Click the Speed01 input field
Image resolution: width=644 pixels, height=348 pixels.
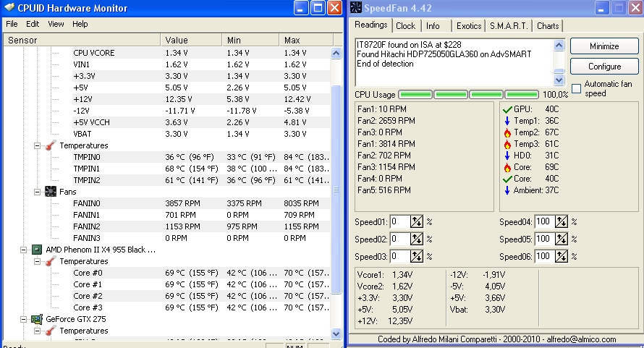(x=399, y=222)
